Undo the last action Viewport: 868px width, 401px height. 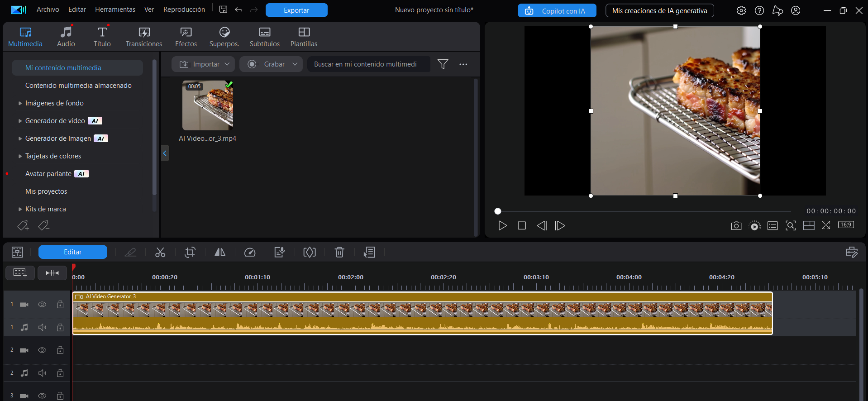[238, 10]
